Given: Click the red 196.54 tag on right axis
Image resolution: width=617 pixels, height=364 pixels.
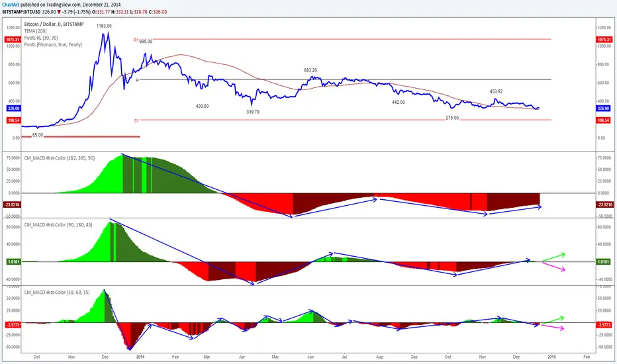Looking at the screenshot, I should click(604, 120).
